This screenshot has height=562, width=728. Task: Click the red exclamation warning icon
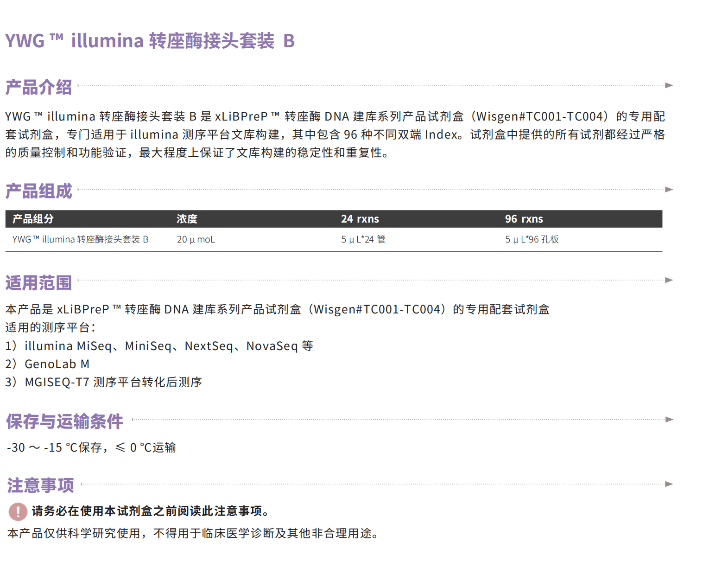click(18, 511)
